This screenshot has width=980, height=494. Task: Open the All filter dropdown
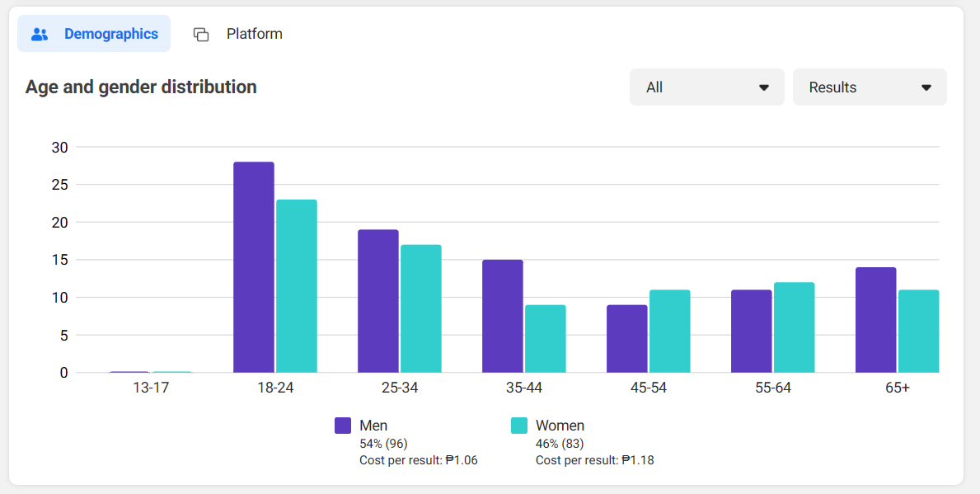coord(706,87)
